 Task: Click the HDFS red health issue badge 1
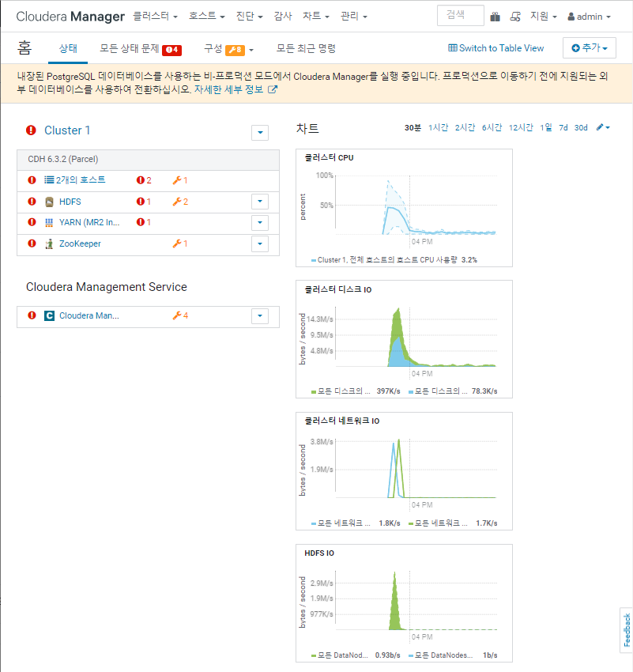pyautogui.click(x=144, y=202)
